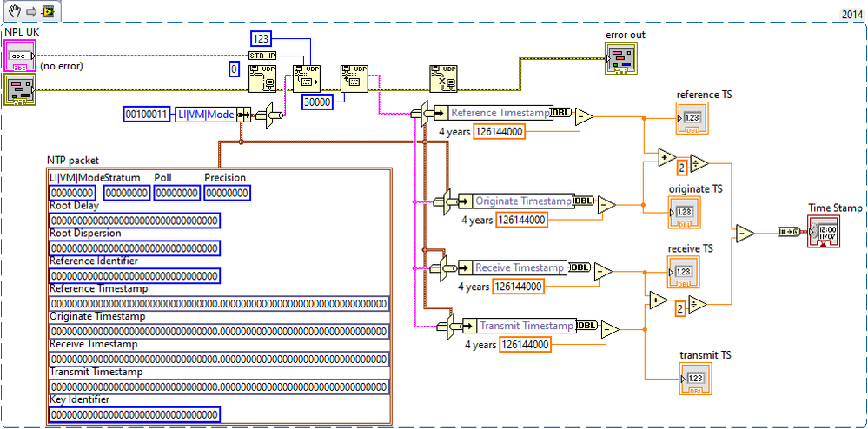Click the reference TS indicator terminal

coord(692,119)
